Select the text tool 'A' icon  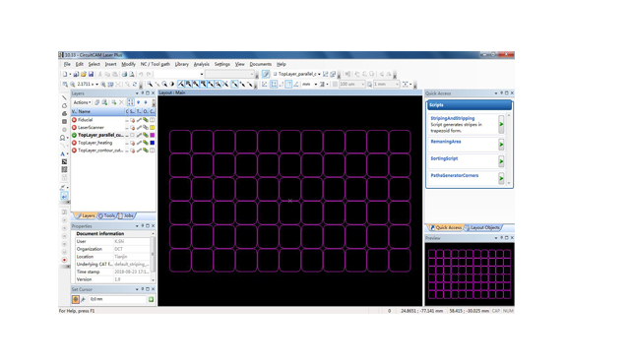(63, 153)
